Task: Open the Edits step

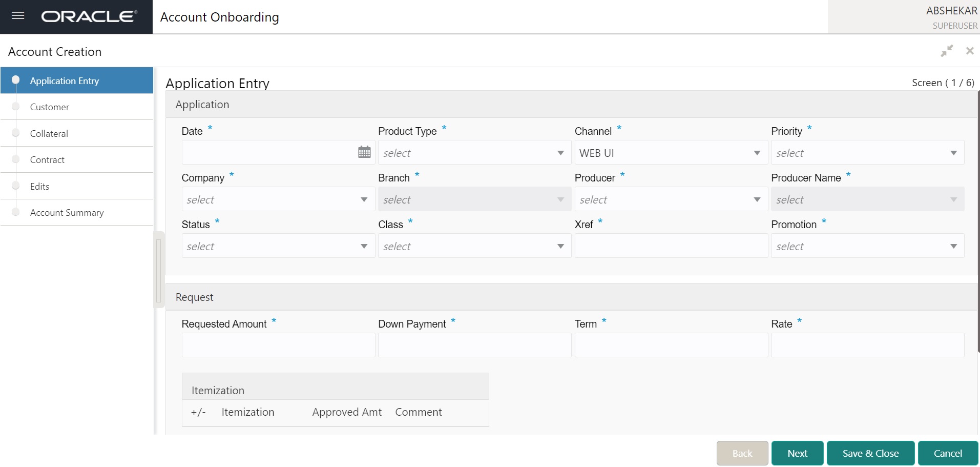Action: tap(77, 186)
